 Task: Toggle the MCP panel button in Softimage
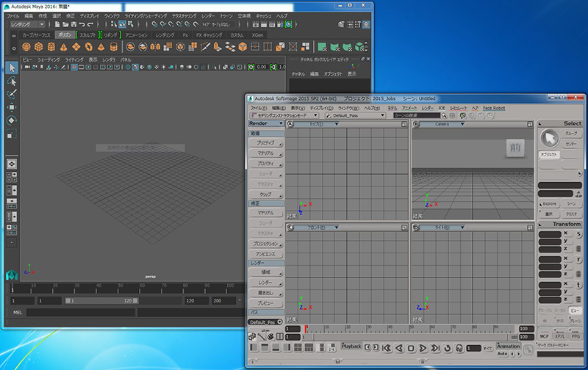coord(544,336)
